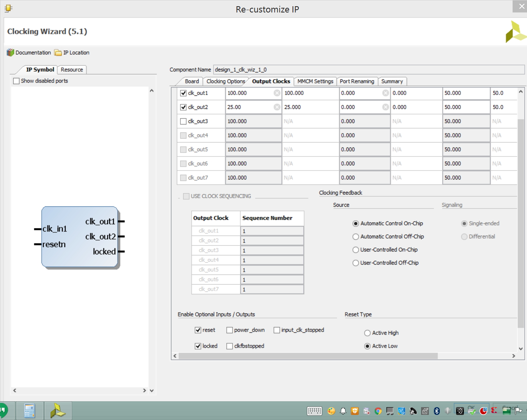527x420 pixels.
Task: Clear the clk_out1 requested phase value
Action: click(x=386, y=93)
